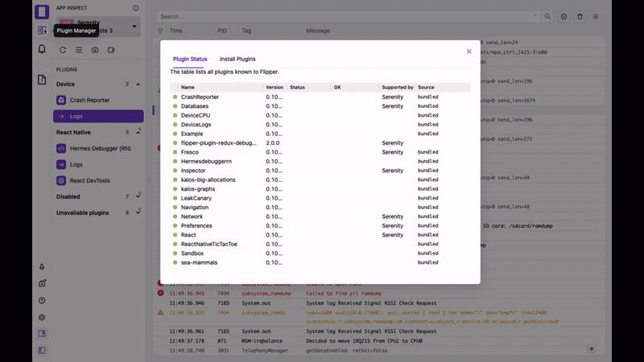Click the TelephonyManager log tag

[265, 351]
